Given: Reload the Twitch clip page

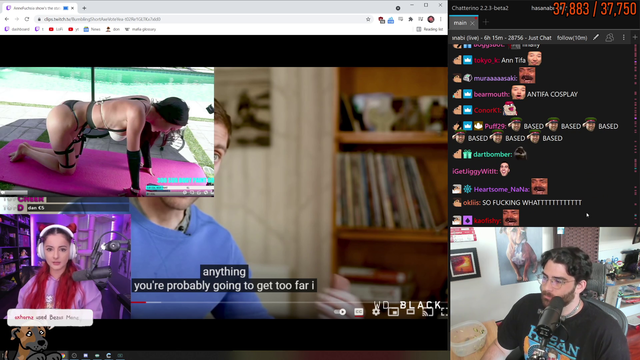Looking at the screenshot, I should click(27, 19).
